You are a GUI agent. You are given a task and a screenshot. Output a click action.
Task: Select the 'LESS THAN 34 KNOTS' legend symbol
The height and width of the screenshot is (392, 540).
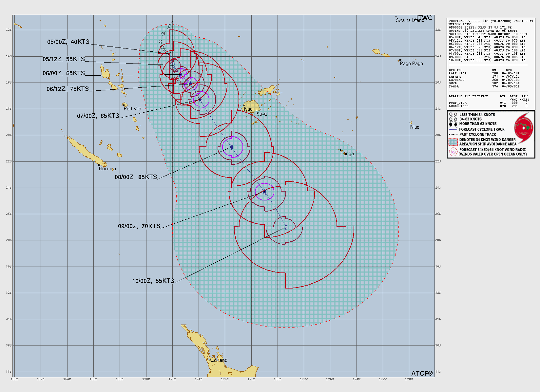click(x=453, y=115)
